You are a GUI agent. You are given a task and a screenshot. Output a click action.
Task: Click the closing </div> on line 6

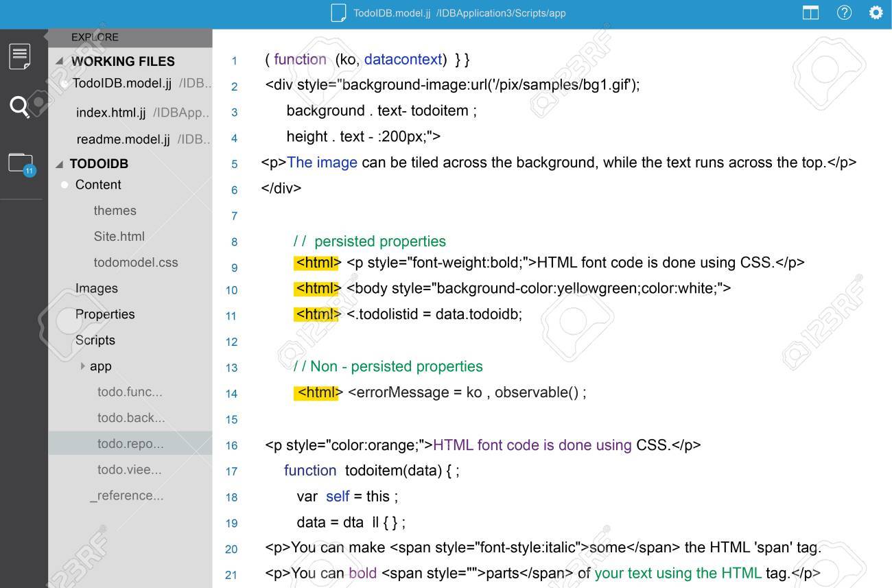point(281,189)
